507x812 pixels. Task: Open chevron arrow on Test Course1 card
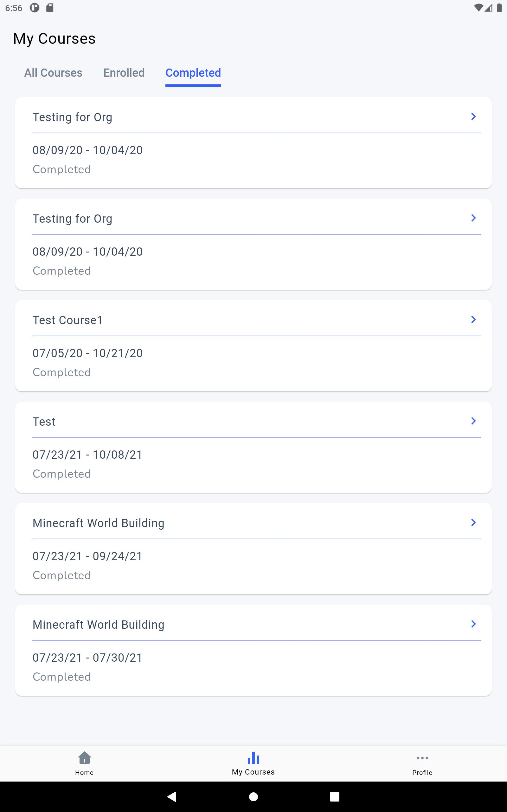pyautogui.click(x=473, y=319)
